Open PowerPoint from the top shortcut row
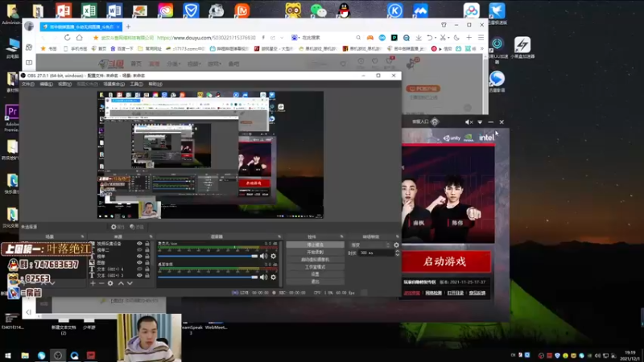The width and height of the screenshot is (644, 362). tap(64, 10)
